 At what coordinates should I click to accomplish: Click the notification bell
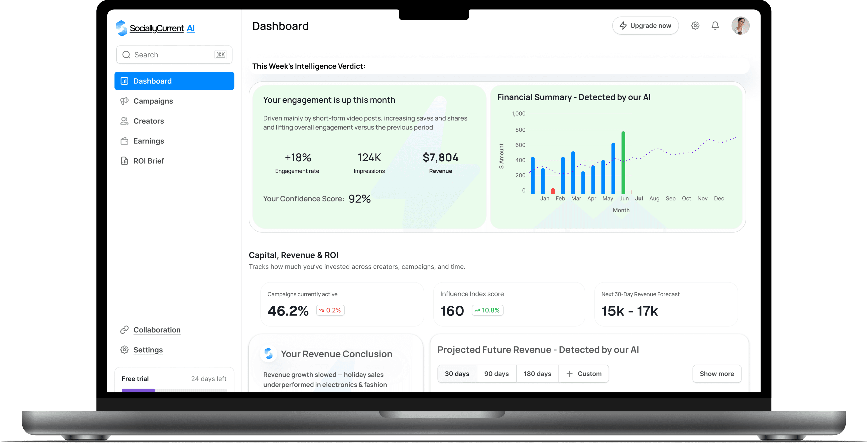pyautogui.click(x=715, y=26)
